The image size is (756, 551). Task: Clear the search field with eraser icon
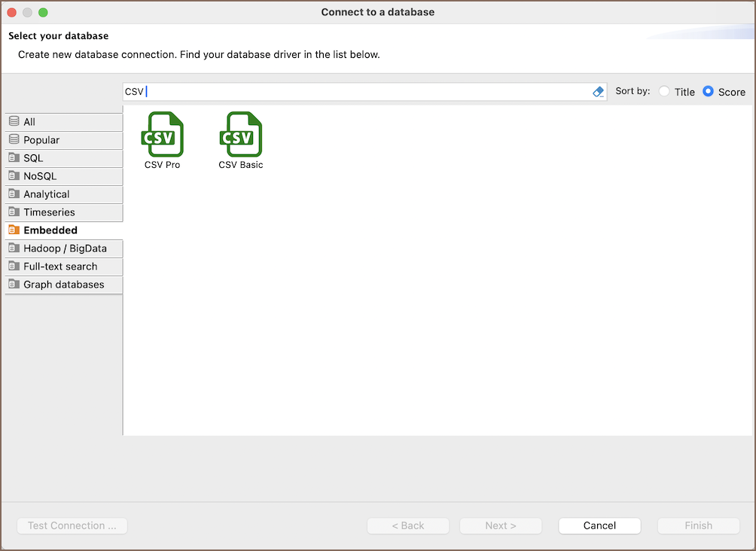599,92
